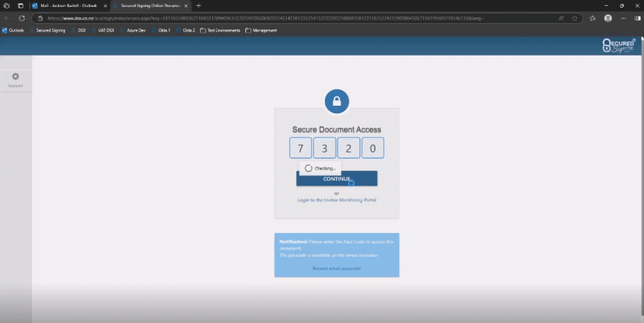The width and height of the screenshot is (644, 323).
Task: Switch to the Mail - Outlook tab
Action: 68,5
